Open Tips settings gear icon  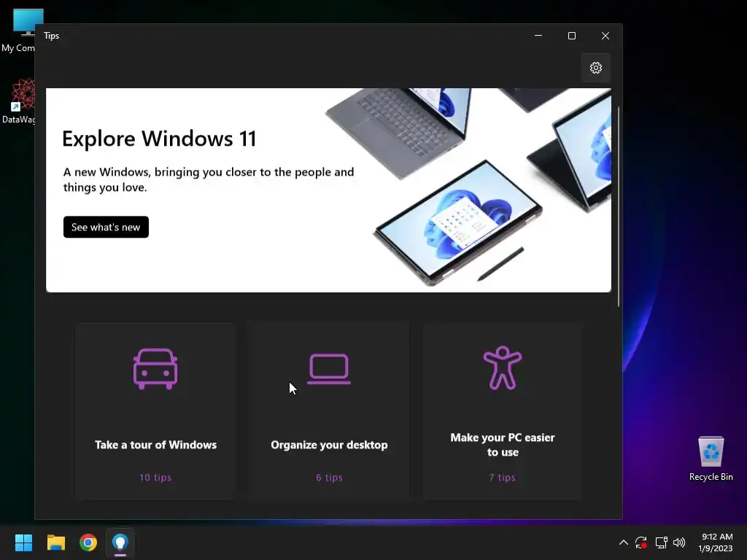595,68
